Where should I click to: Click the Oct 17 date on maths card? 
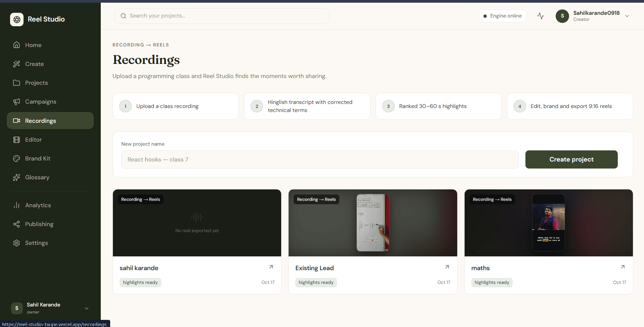[619, 283]
